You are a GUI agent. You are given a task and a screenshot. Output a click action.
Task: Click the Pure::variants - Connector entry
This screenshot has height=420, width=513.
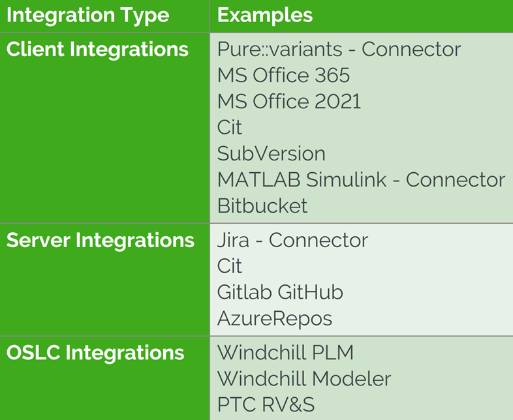pyautogui.click(x=339, y=50)
